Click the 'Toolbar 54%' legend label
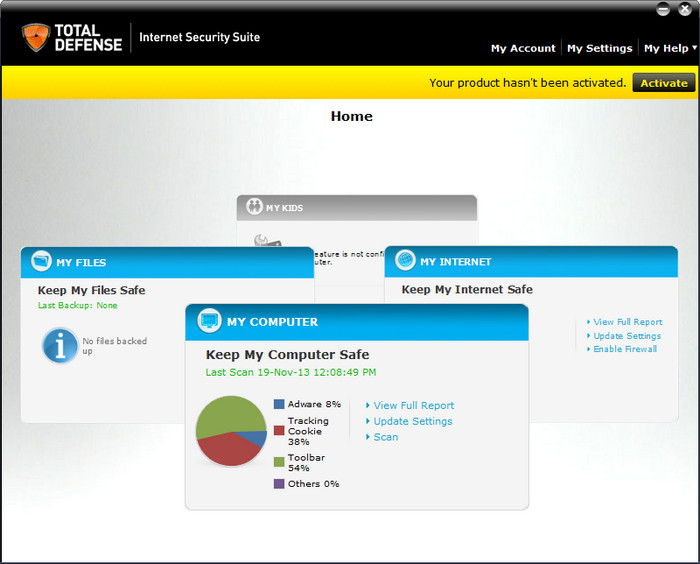Viewport: 700px width, 564px height. tap(306, 463)
